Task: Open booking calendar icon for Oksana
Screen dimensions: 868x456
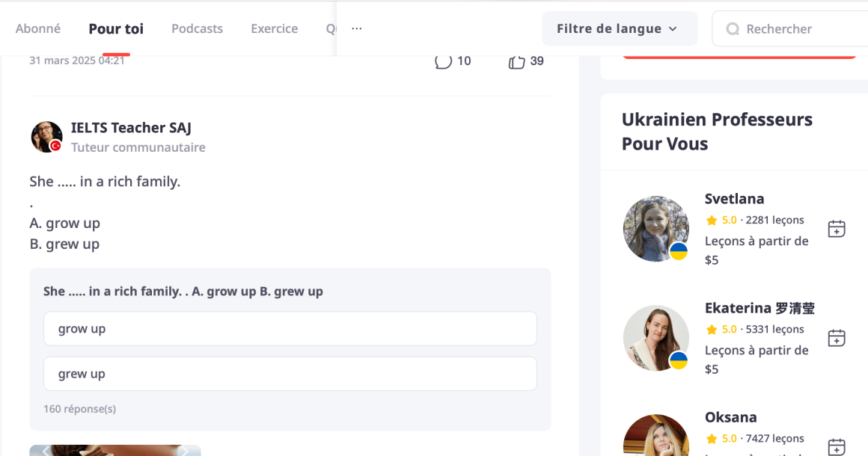Action: (x=837, y=446)
